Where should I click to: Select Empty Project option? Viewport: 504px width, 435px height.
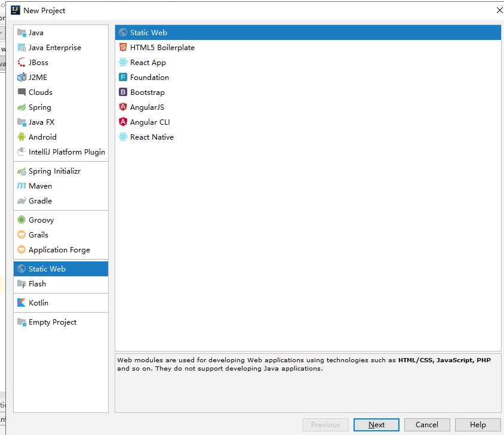point(61,322)
